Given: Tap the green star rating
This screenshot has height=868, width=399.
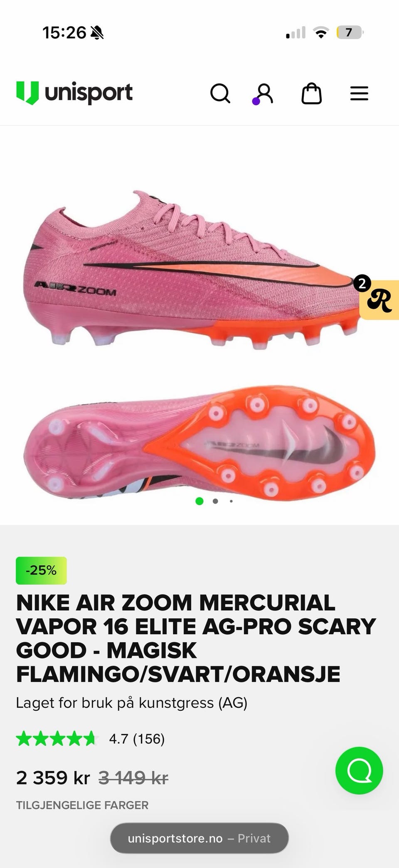Looking at the screenshot, I should coord(56,739).
